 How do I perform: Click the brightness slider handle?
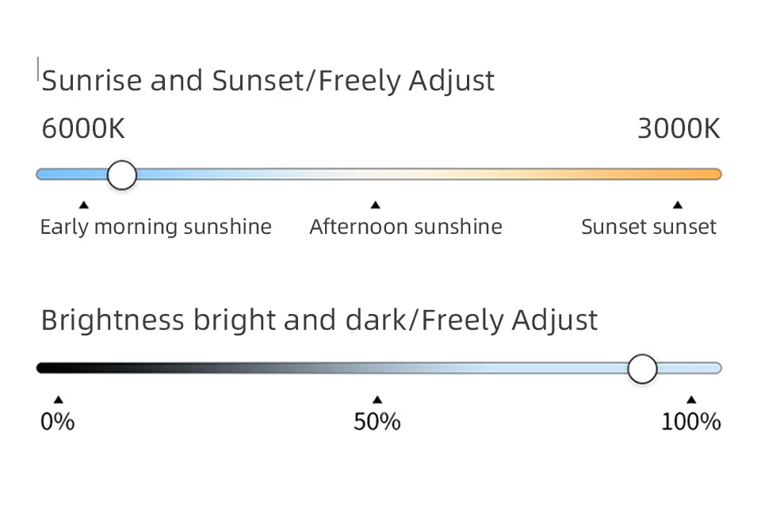(x=642, y=368)
